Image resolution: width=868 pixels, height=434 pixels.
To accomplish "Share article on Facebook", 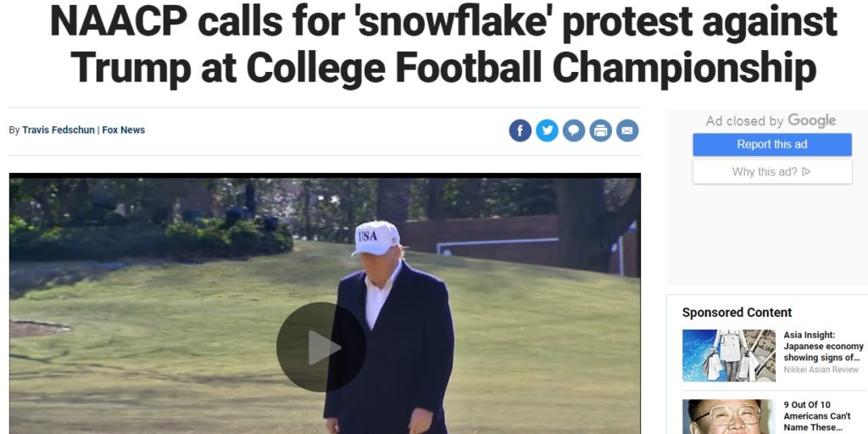I will point(520,131).
